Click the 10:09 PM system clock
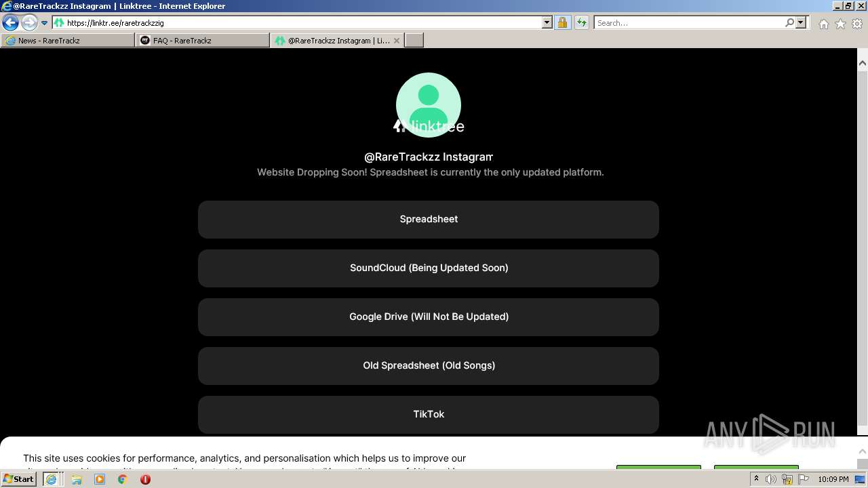Screen dimensions: 868x488 833,479
